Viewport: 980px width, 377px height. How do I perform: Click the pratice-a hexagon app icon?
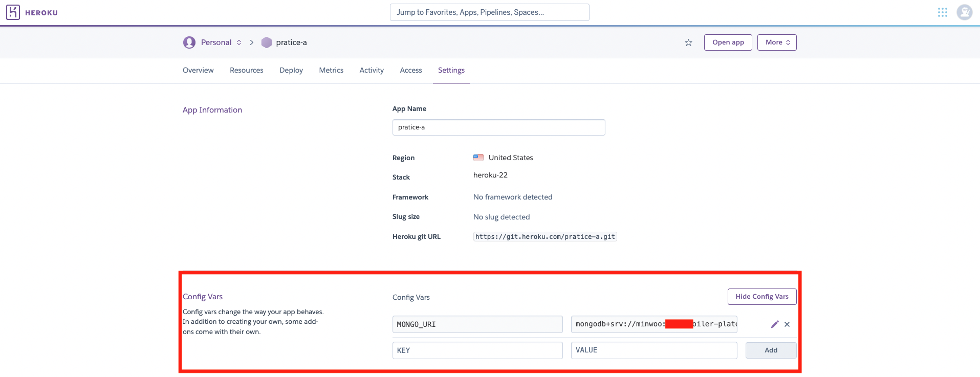267,42
